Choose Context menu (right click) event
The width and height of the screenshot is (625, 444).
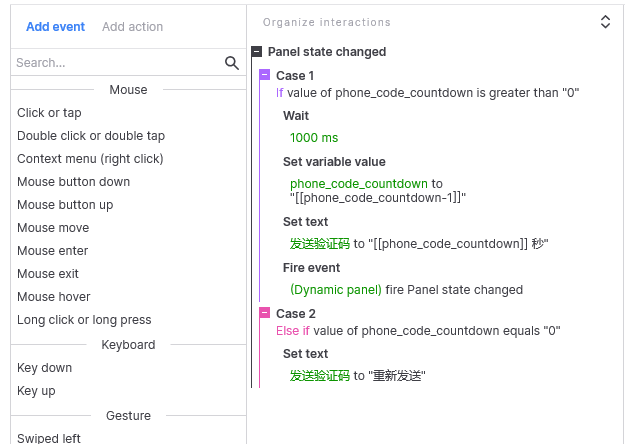(90, 159)
